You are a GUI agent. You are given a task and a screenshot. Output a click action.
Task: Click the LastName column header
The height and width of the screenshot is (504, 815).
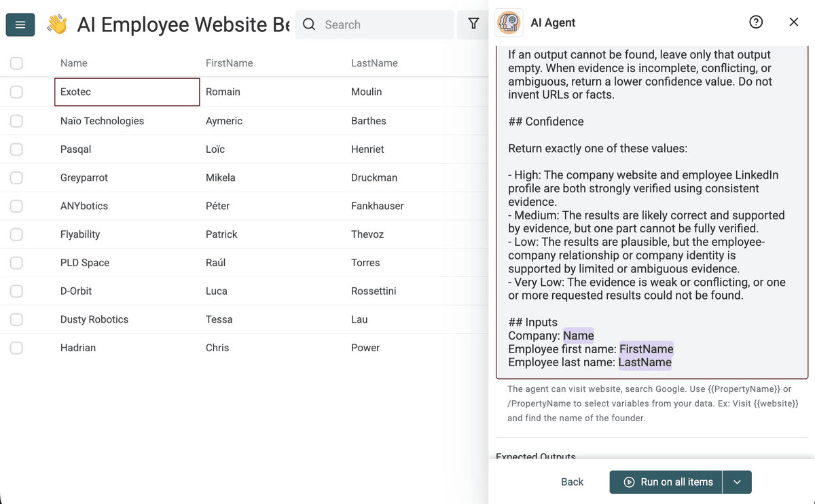pyautogui.click(x=374, y=63)
